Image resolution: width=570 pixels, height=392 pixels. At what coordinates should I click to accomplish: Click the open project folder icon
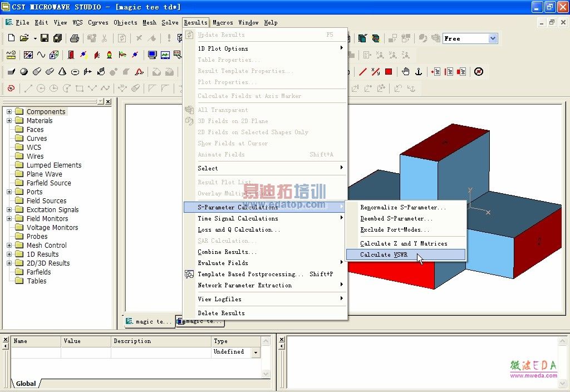24,38
